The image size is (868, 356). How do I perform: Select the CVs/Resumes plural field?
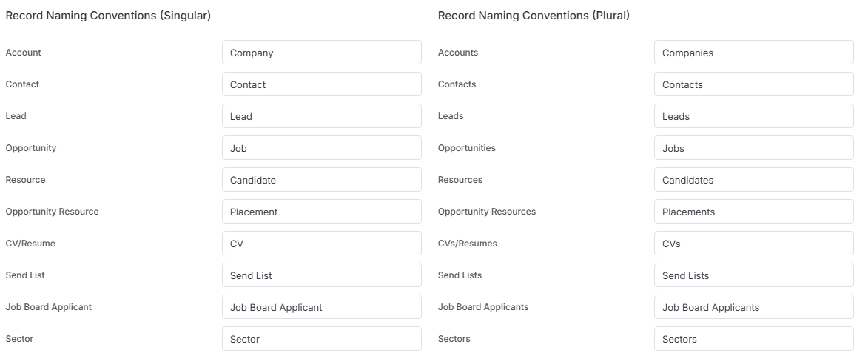(x=754, y=244)
